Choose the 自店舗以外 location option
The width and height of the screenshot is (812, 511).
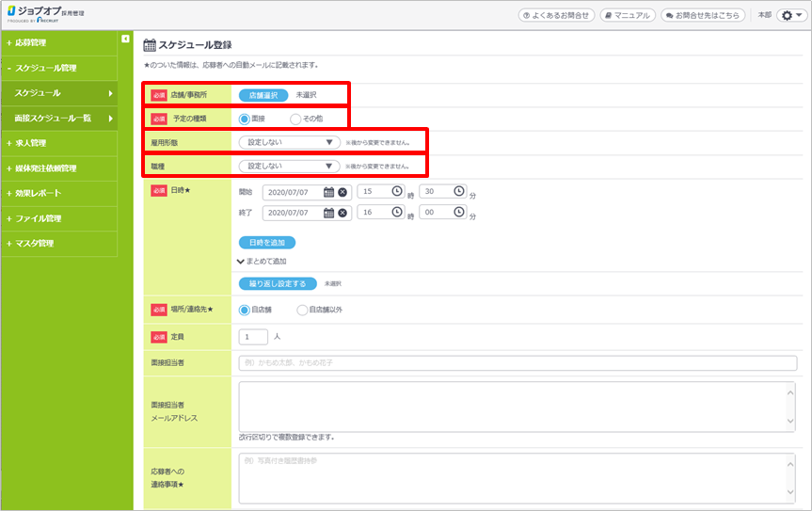click(302, 309)
